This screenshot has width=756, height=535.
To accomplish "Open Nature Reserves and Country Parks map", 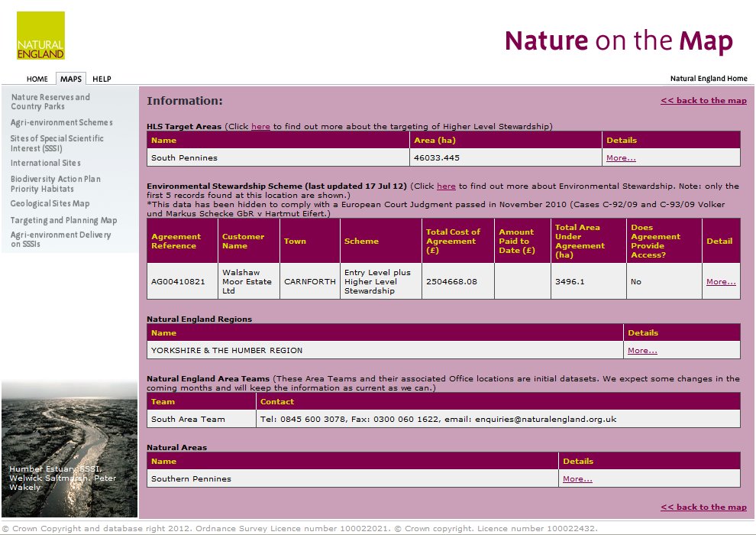I will click(x=50, y=102).
